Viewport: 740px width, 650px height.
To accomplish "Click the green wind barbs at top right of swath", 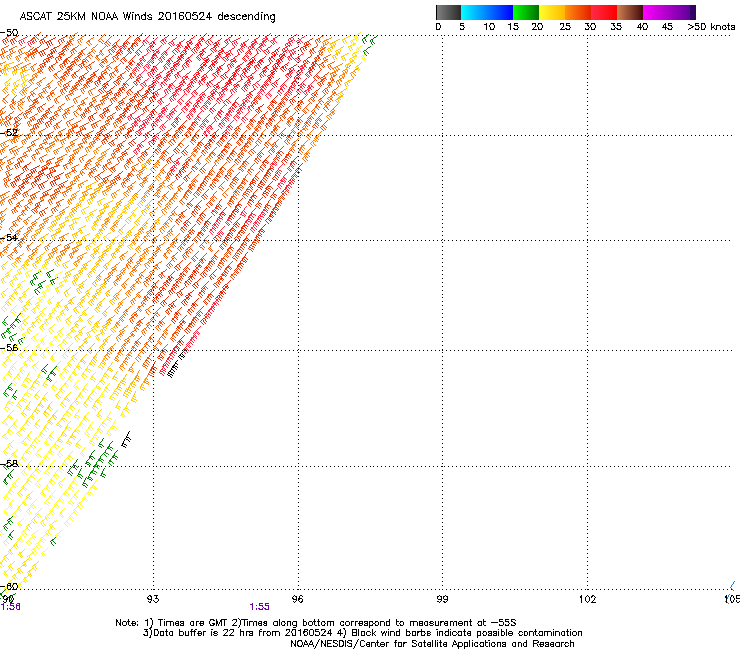I will pos(369,44).
